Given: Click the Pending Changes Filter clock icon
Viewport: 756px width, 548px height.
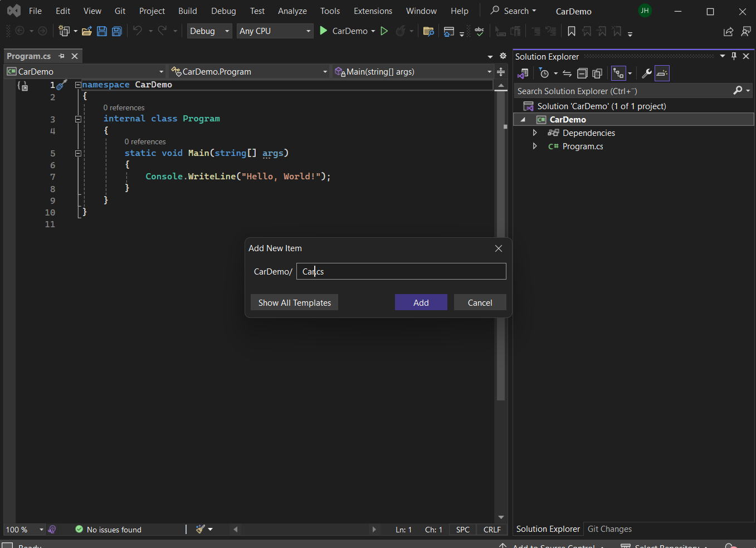Looking at the screenshot, I should click(544, 74).
